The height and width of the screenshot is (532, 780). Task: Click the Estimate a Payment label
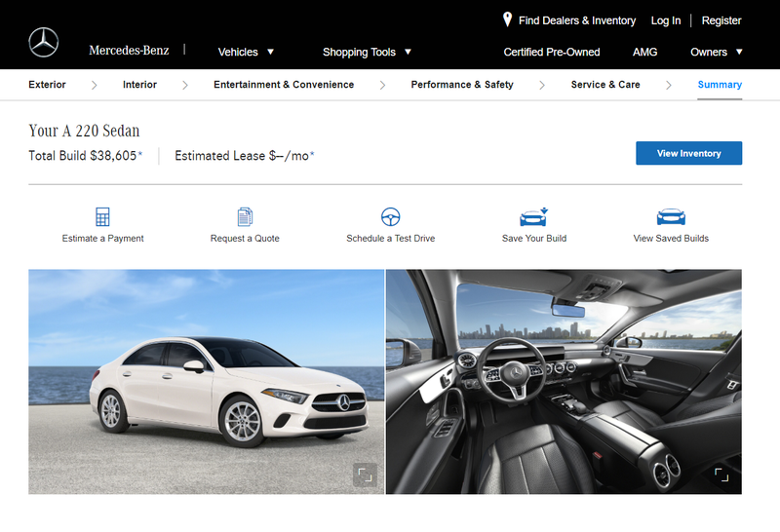click(102, 238)
